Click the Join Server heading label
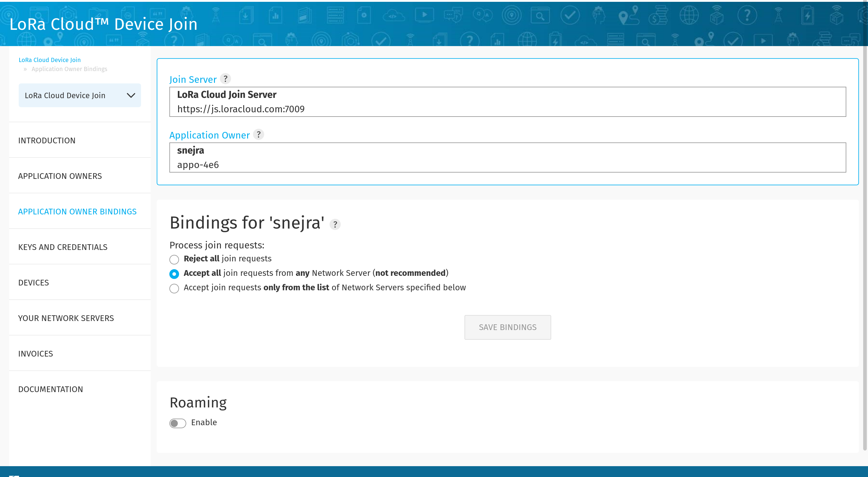The height and width of the screenshot is (477, 868). tap(193, 79)
